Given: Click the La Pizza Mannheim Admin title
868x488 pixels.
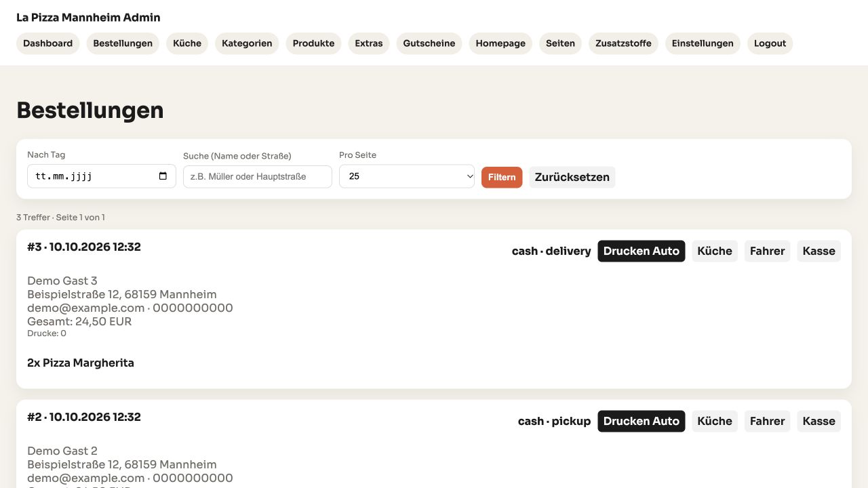Looking at the screenshot, I should pyautogui.click(x=88, y=18).
